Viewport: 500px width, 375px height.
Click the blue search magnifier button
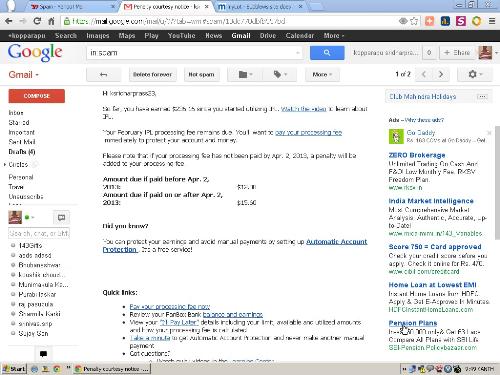pos(327,53)
